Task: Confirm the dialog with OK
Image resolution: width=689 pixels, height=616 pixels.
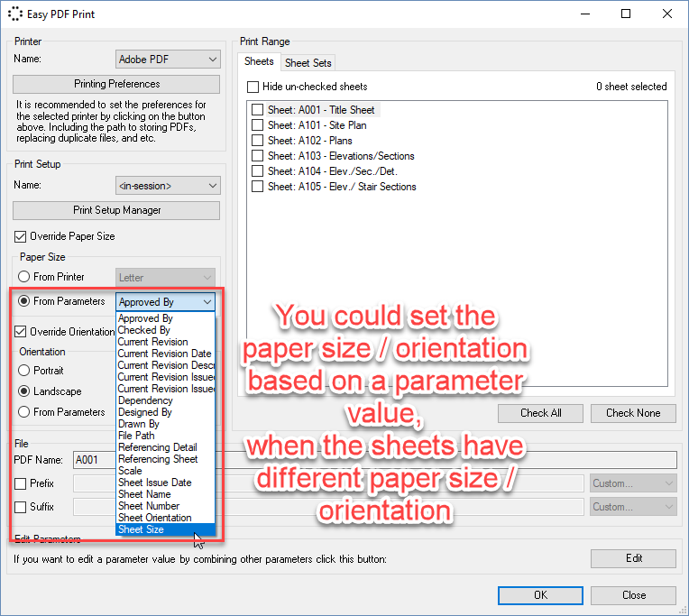Action: click(540, 595)
